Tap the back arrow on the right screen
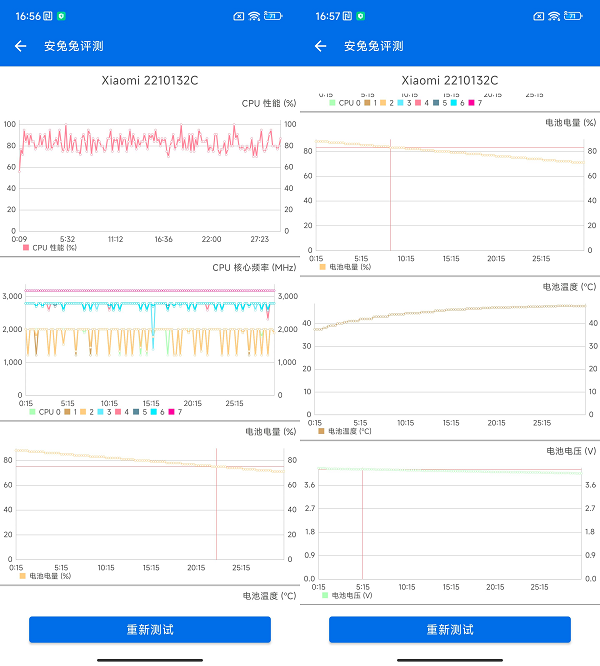The height and width of the screenshot is (666, 600). point(321,46)
